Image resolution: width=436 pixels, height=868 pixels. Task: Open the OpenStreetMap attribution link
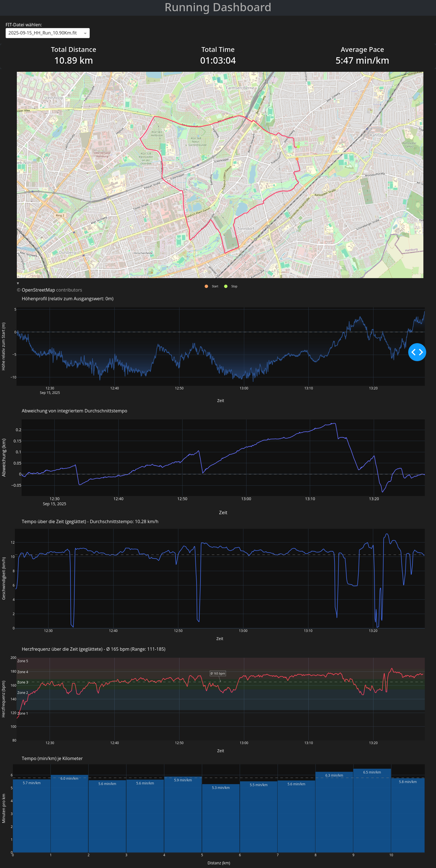pyautogui.click(x=38, y=290)
